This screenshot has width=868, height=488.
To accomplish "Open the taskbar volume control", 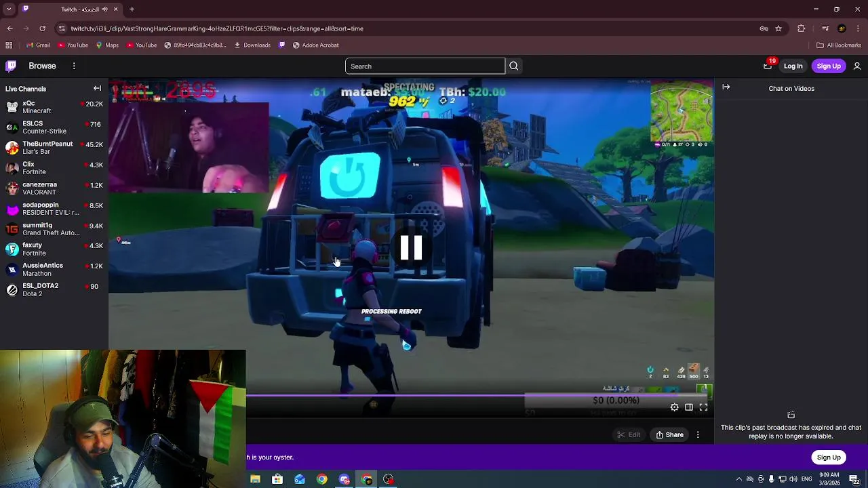I will click(x=793, y=479).
